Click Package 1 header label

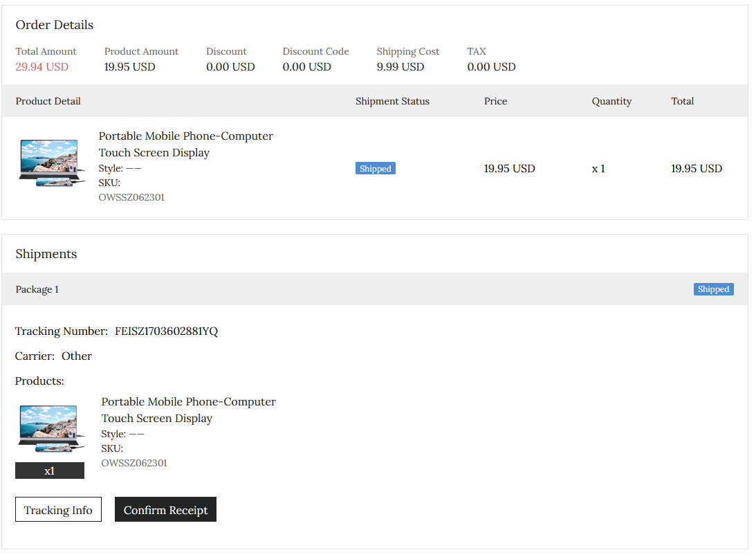point(37,289)
